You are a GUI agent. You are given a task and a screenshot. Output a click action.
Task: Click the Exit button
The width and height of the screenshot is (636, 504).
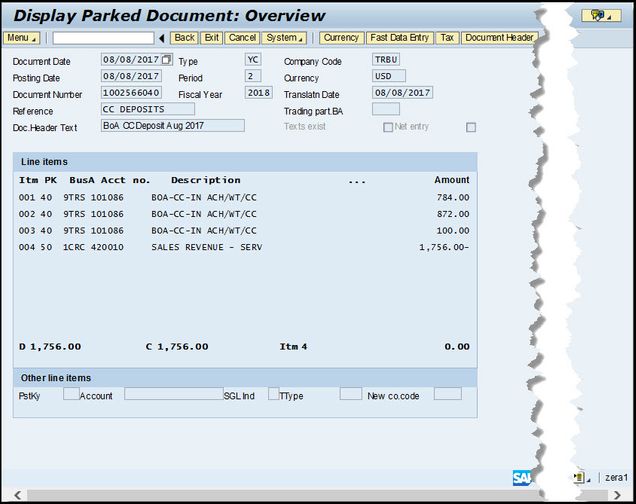tap(211, 38)
